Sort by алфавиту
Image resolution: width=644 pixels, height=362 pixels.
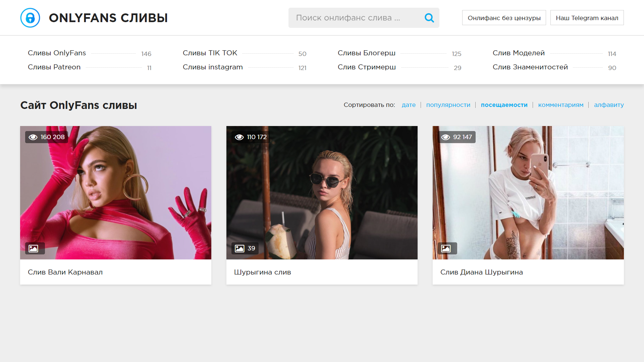click(609, 105)
